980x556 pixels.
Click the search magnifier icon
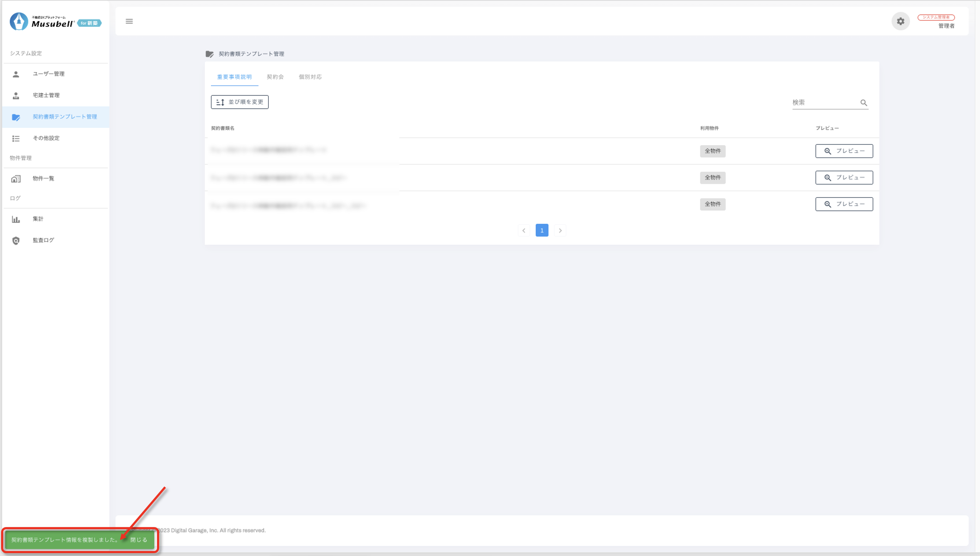(864, 103)
